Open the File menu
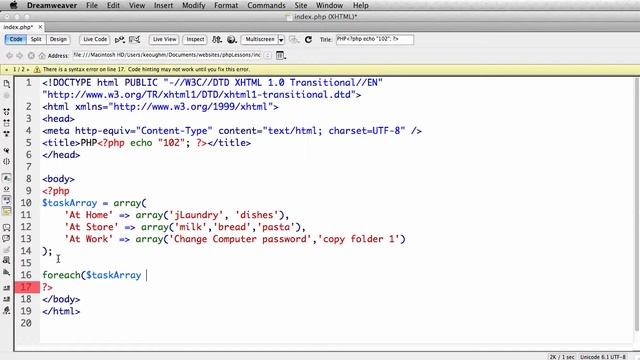 coord(92,5)
